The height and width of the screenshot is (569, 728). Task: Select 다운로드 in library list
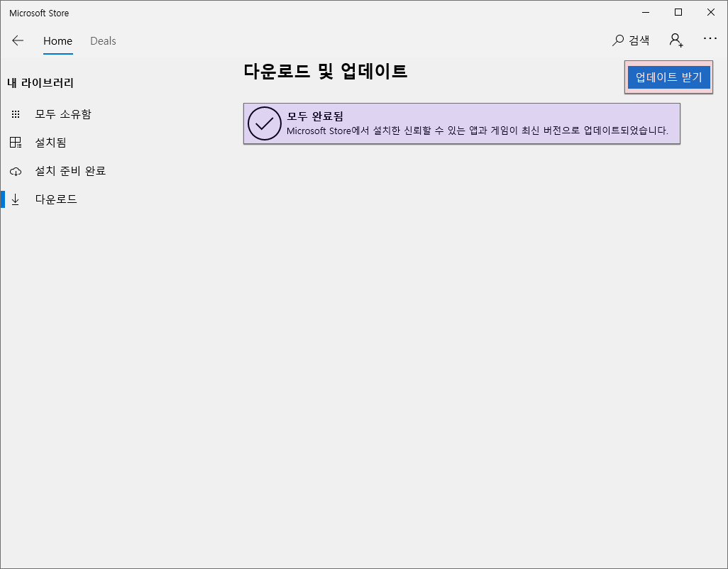coord(56,199)
